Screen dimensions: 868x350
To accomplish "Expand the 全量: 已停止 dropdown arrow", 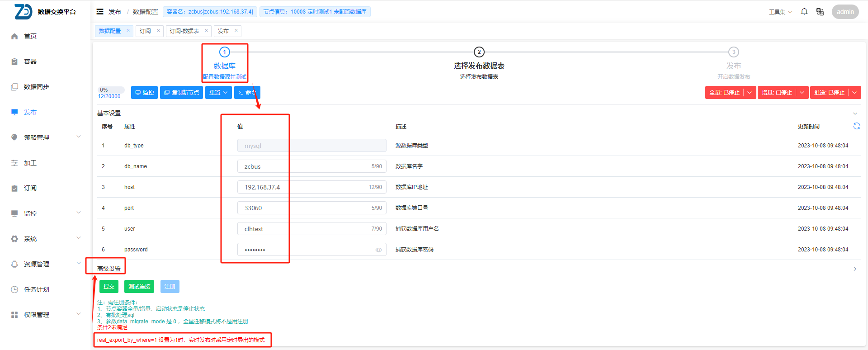I will (x=750, y=93).
